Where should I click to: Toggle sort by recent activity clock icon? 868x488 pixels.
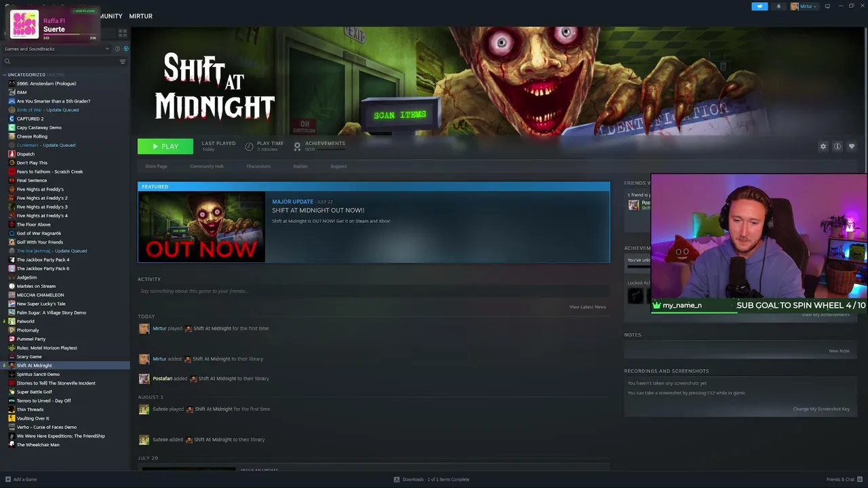pos(117,49)
